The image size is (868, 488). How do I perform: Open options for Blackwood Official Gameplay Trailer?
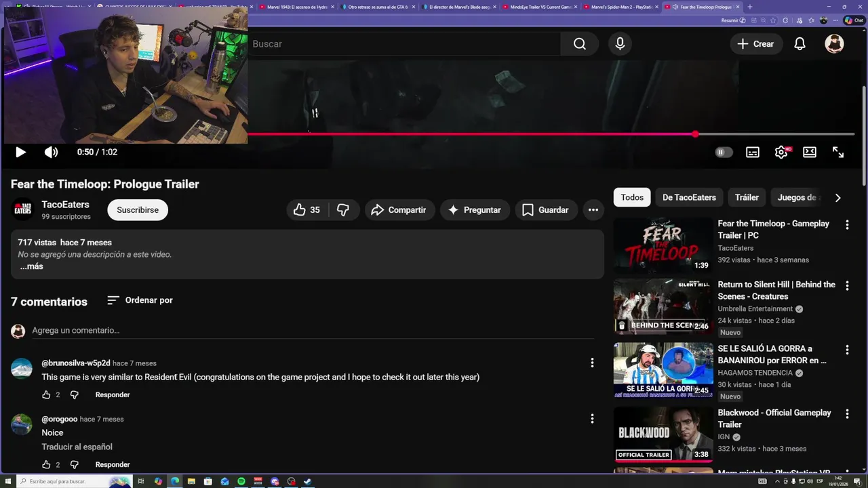tap(847, 413)
